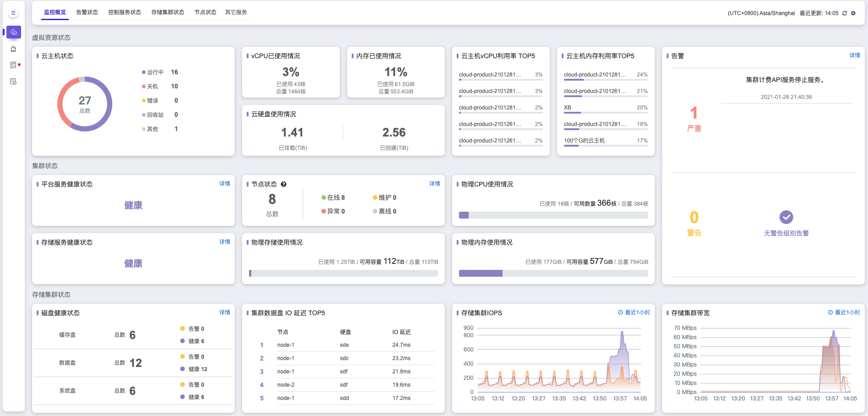Toggle the 运行中 legend item in 云主机状态
868x416 pixels.
(155, 72)
